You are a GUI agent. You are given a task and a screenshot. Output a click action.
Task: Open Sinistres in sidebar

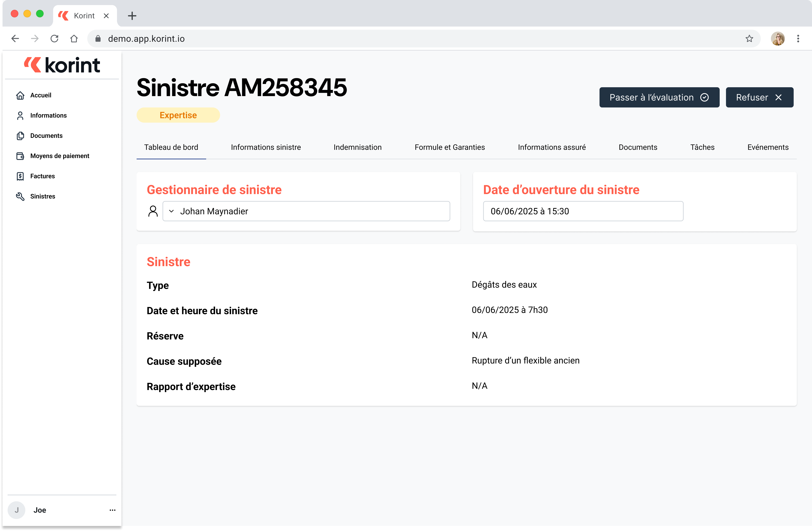click(43, 196)
